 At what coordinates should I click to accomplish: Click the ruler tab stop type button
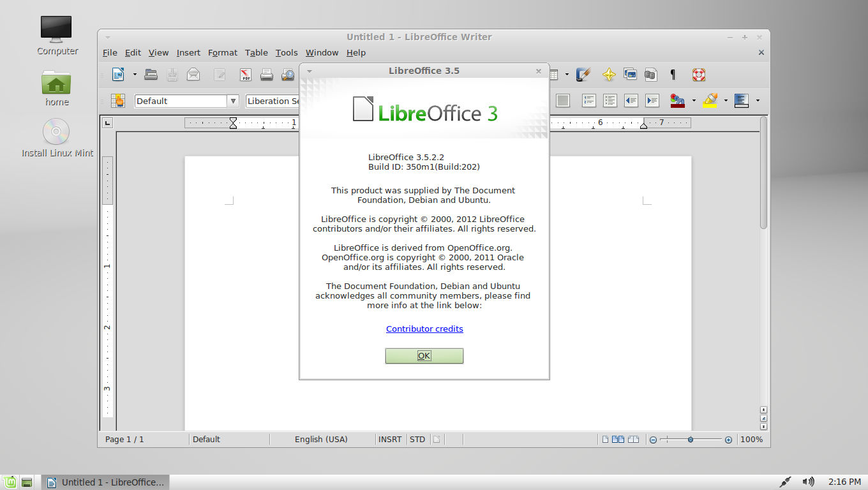click(108, 123)
